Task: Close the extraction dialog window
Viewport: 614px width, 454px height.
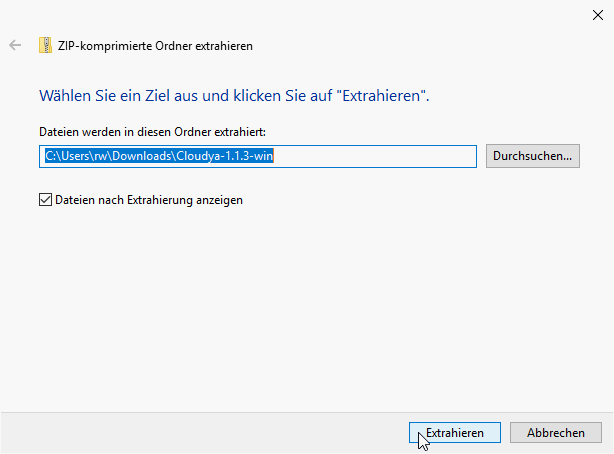Action: [x=597, y=13]
